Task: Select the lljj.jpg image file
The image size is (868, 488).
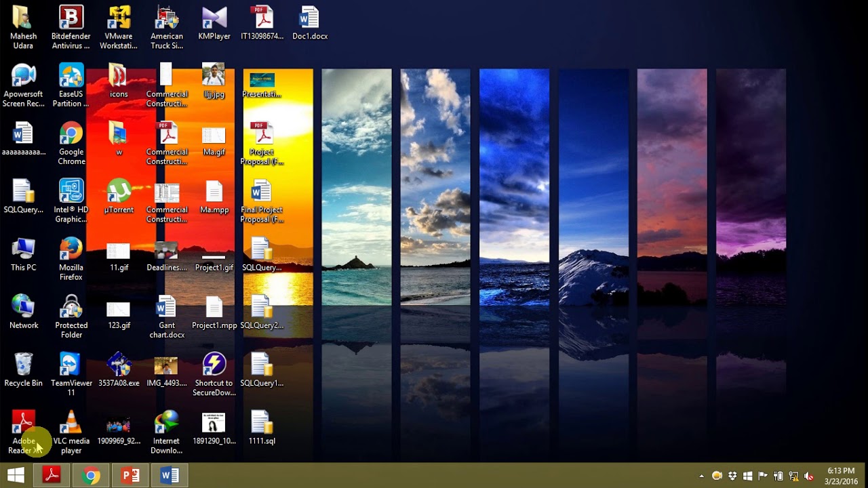Action: point(214,81)
